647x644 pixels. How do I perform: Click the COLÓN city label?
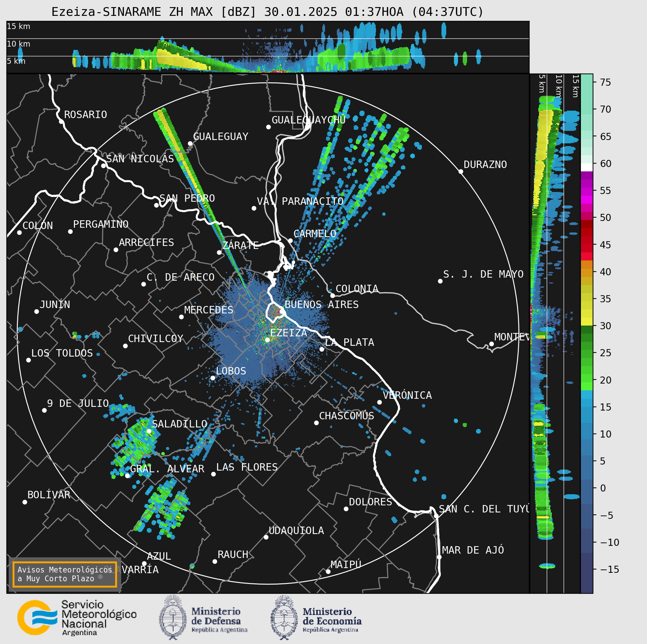click(37, 225)
